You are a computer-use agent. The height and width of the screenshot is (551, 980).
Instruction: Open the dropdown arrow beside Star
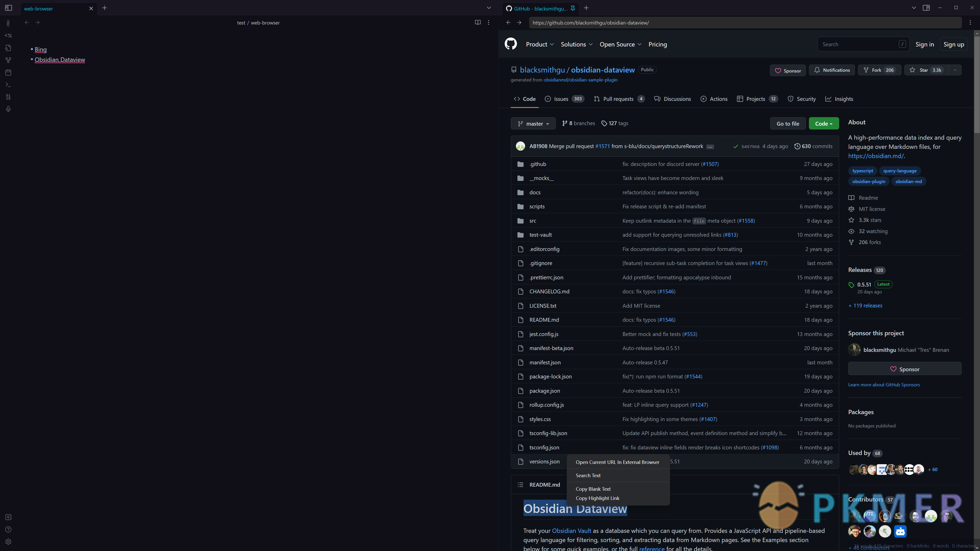click(955, 70)
